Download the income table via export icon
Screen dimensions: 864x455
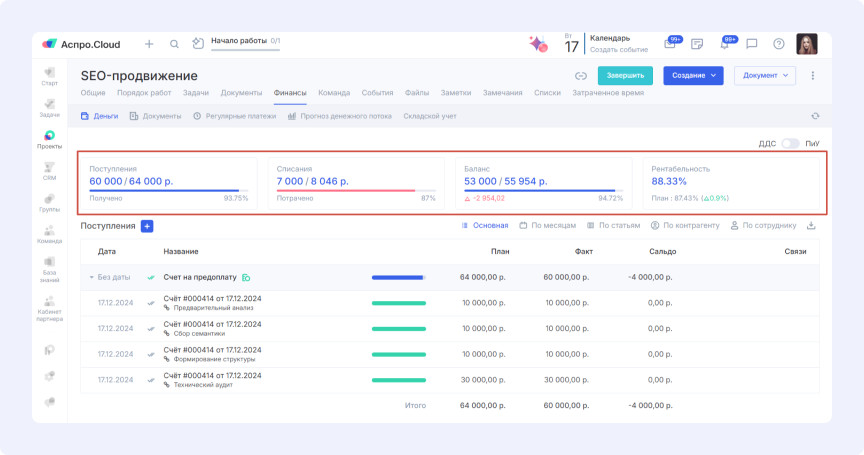click(x=811, y=226)
